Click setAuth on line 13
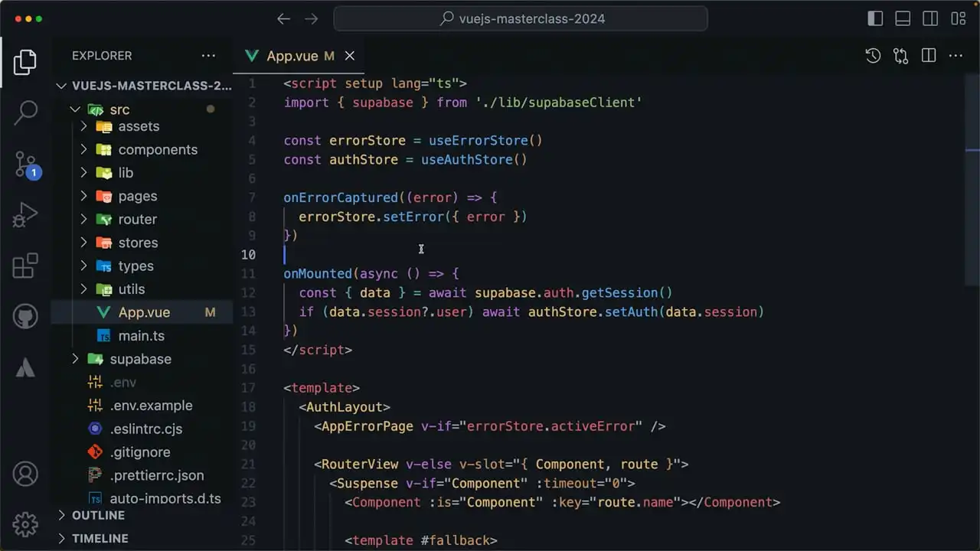Viewport: 980px width, 551px height. 632,312
